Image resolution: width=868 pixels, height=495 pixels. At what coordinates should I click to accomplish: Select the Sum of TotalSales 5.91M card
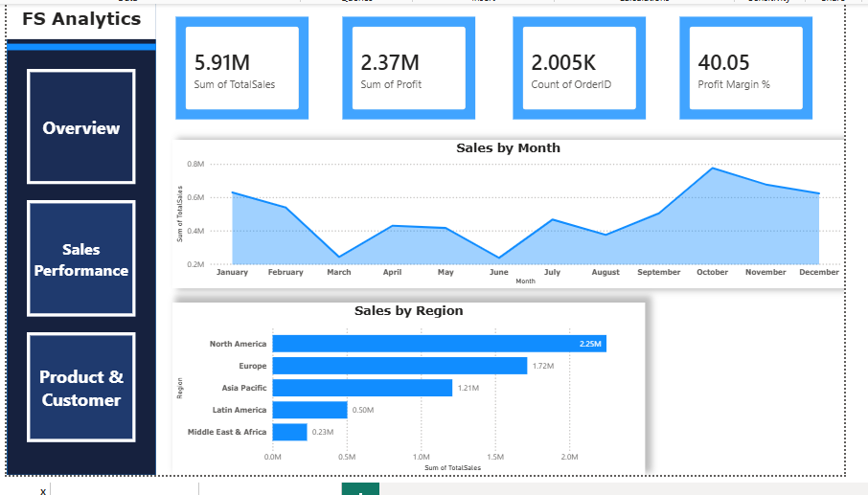coord(242,68)
